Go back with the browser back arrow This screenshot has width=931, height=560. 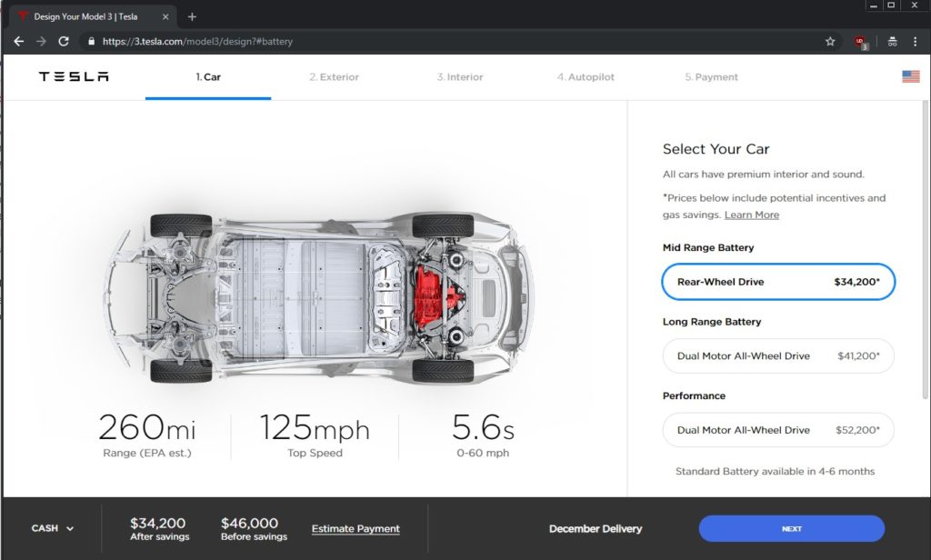(x=19, y=42)
